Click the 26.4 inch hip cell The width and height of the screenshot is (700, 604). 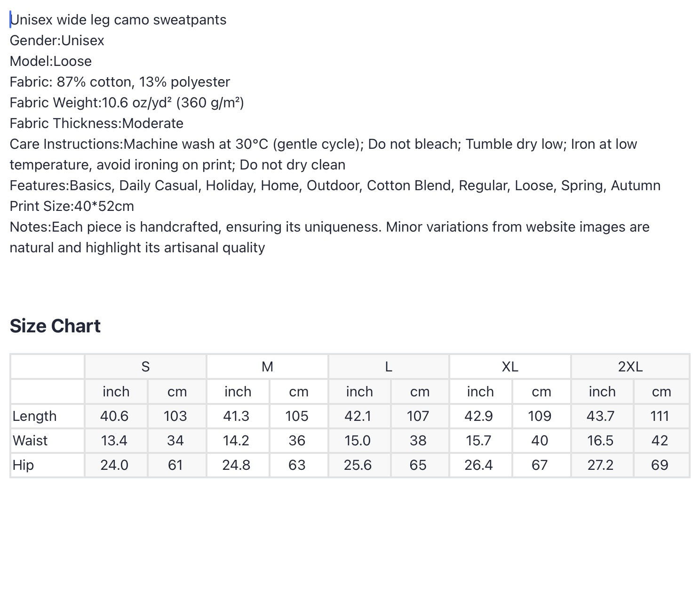point(479,465)
